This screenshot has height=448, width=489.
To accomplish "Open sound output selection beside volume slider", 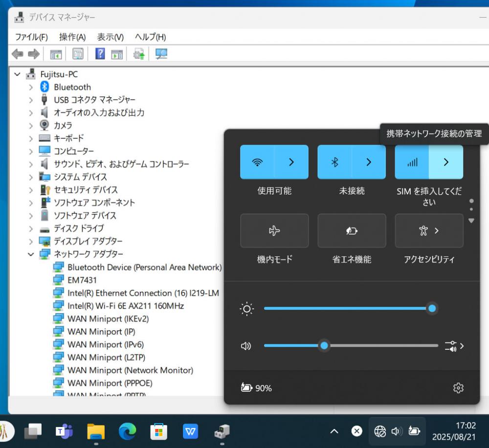I will click(x=454, y=346).
